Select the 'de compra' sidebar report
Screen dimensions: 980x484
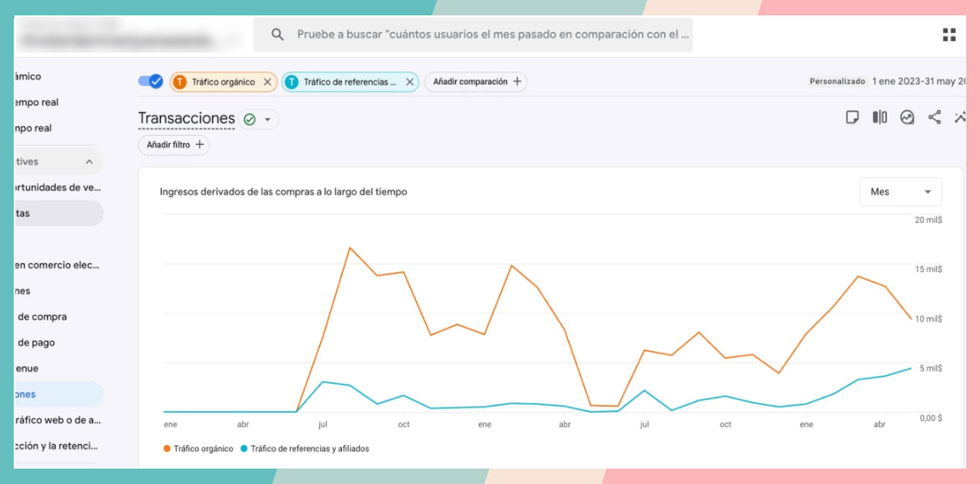coord(42,316)
